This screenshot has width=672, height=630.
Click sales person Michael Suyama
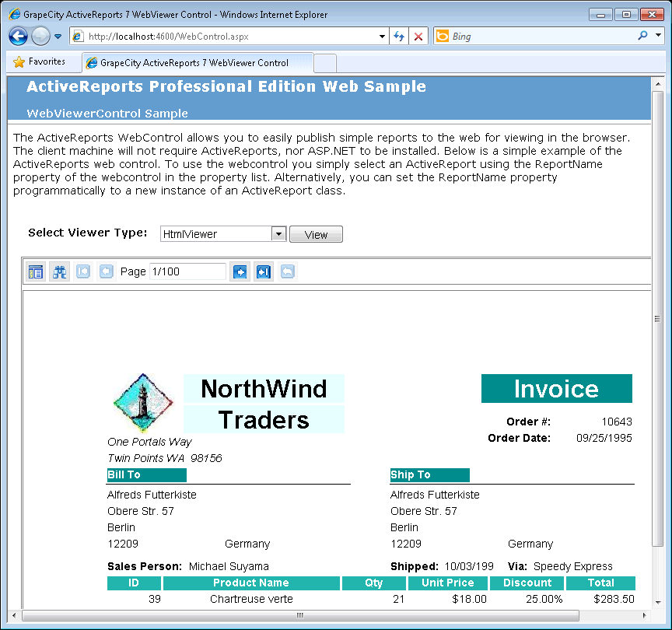tap(229, 566)
